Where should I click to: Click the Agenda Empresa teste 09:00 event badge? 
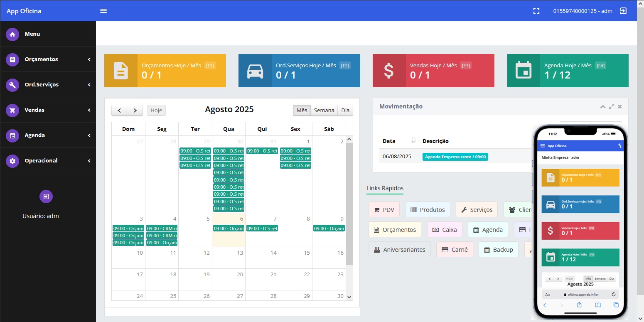click(455, 157)
